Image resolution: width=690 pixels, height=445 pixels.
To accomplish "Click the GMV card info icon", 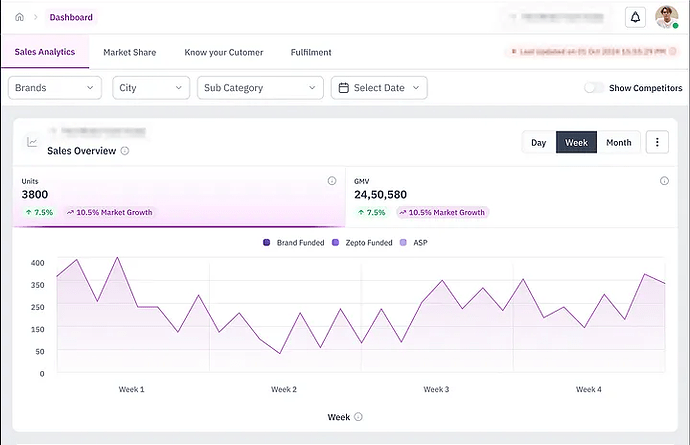I will [664, 181].
